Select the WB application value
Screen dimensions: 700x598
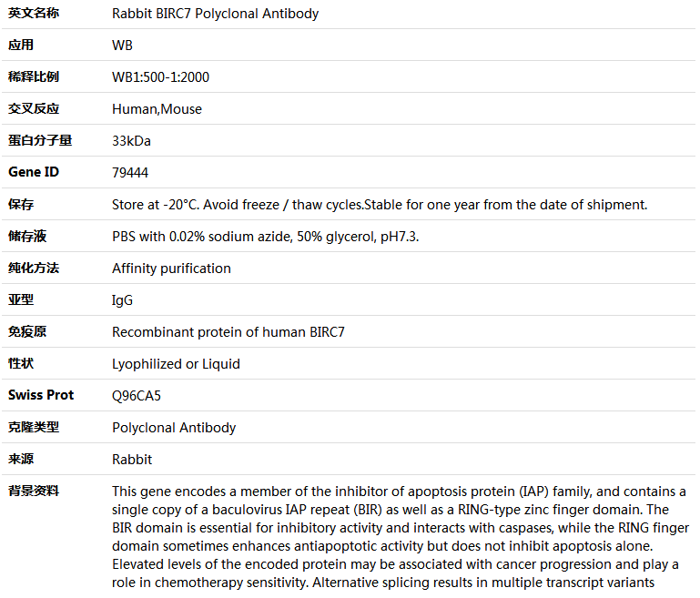pyautogui.click(x=122, y=46)
